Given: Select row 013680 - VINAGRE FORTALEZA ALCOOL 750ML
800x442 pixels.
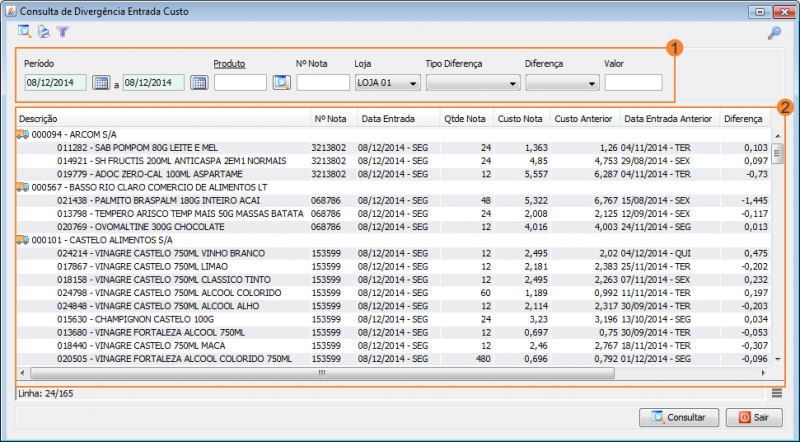Looking at the screenshot, I should tap(393, 333).
